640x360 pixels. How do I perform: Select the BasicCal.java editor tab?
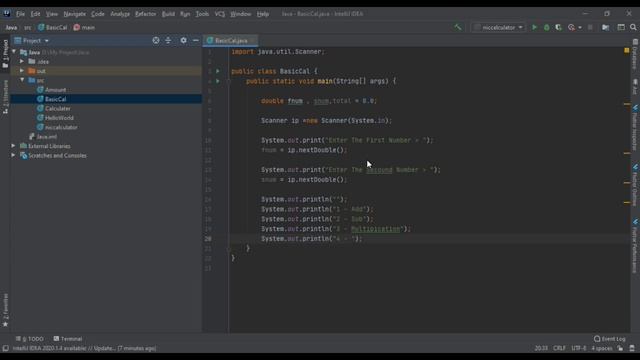tap(231, 40)
